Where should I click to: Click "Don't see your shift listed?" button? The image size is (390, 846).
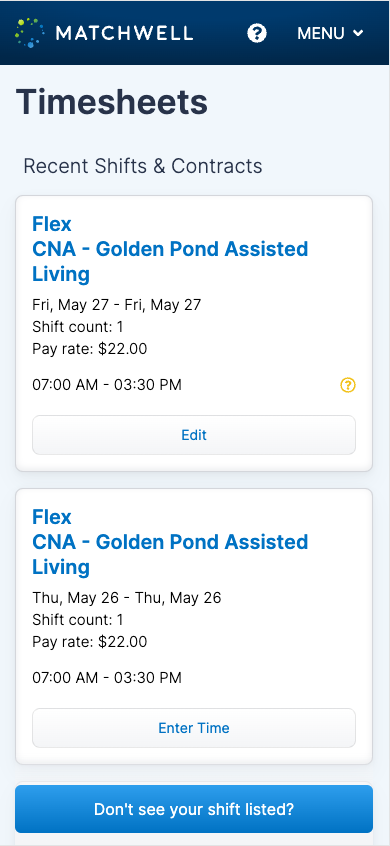(x=194, y=809)
